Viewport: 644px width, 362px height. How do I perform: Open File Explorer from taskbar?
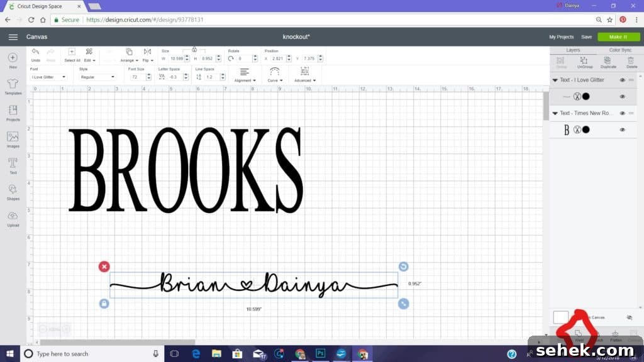point(216,354)
